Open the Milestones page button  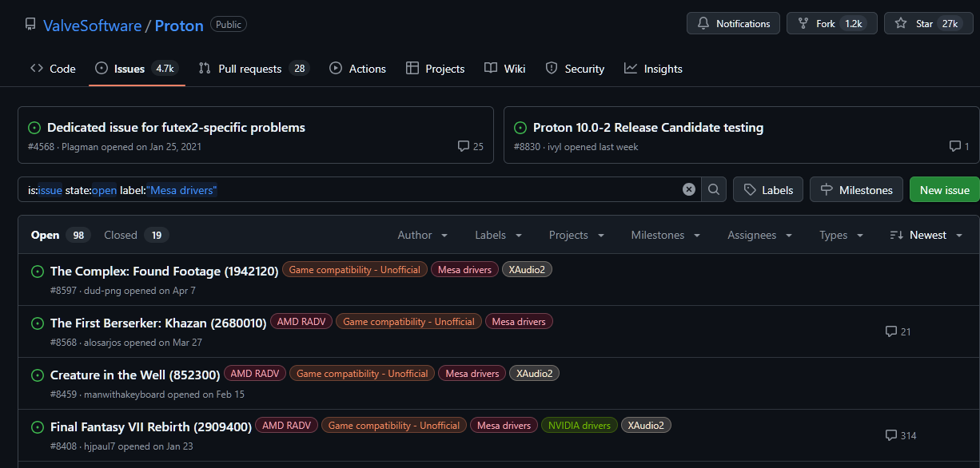tap(856, 189)
